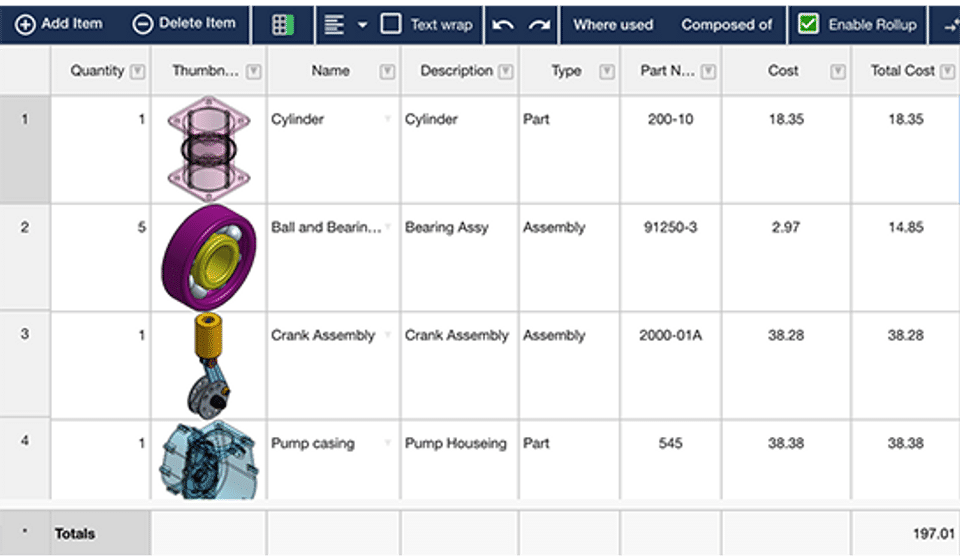
Task: Open Where used view
Action: [x=613, y=25]
